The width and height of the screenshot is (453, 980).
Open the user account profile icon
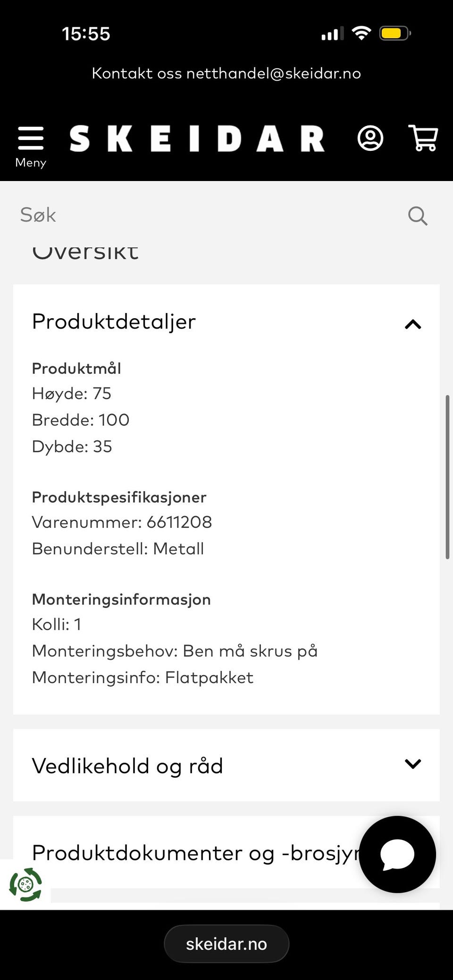(x=370, y=138)
